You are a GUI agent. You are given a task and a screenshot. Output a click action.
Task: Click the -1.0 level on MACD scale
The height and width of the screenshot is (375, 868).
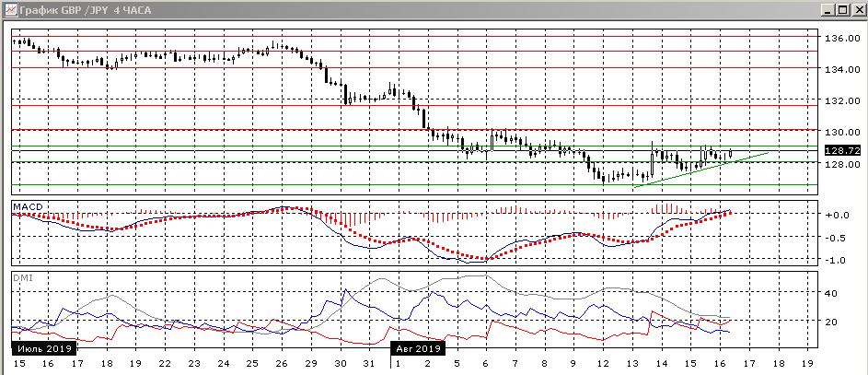click(838, 261)
